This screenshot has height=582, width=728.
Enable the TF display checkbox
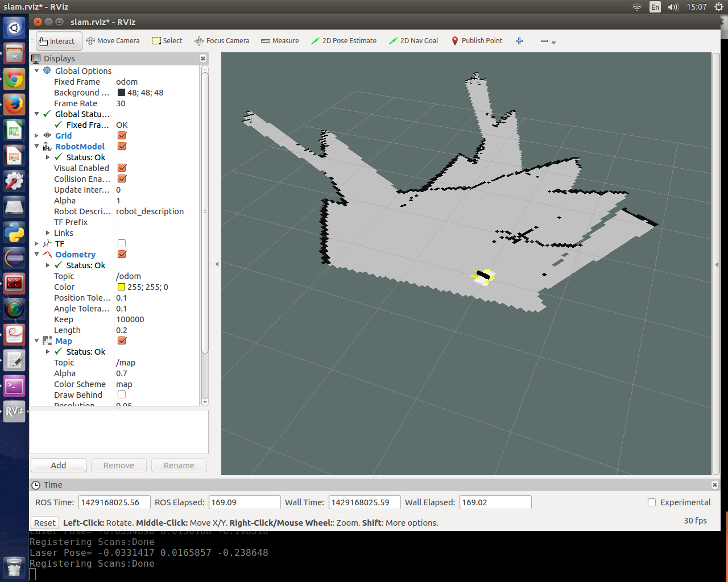coord(122,243)
